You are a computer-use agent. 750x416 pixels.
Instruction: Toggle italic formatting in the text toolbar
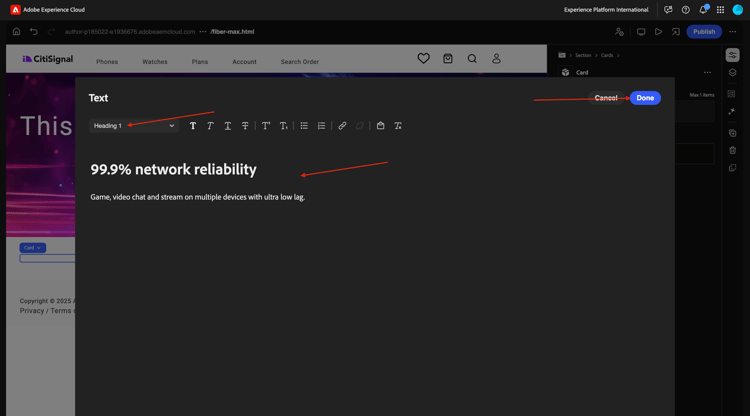210,126
